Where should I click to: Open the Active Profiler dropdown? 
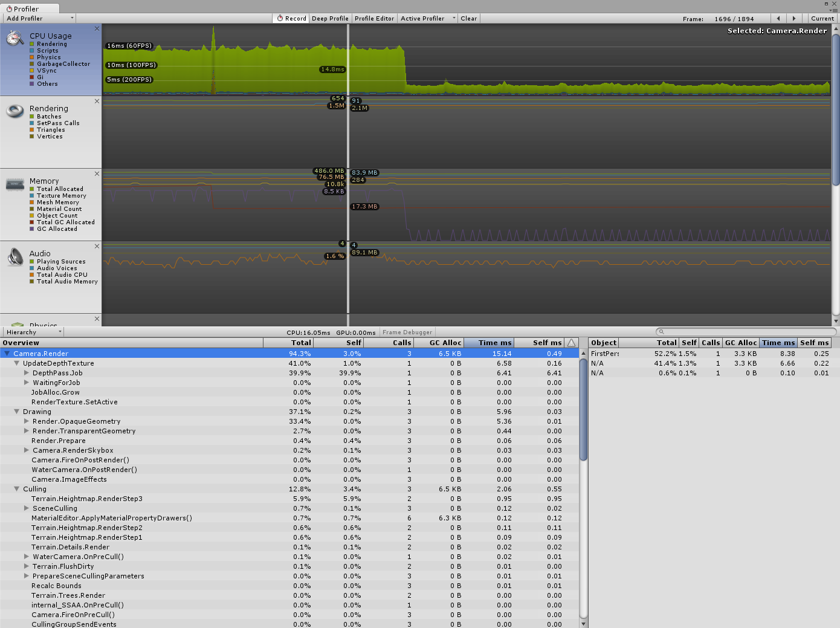click(428, 18)
